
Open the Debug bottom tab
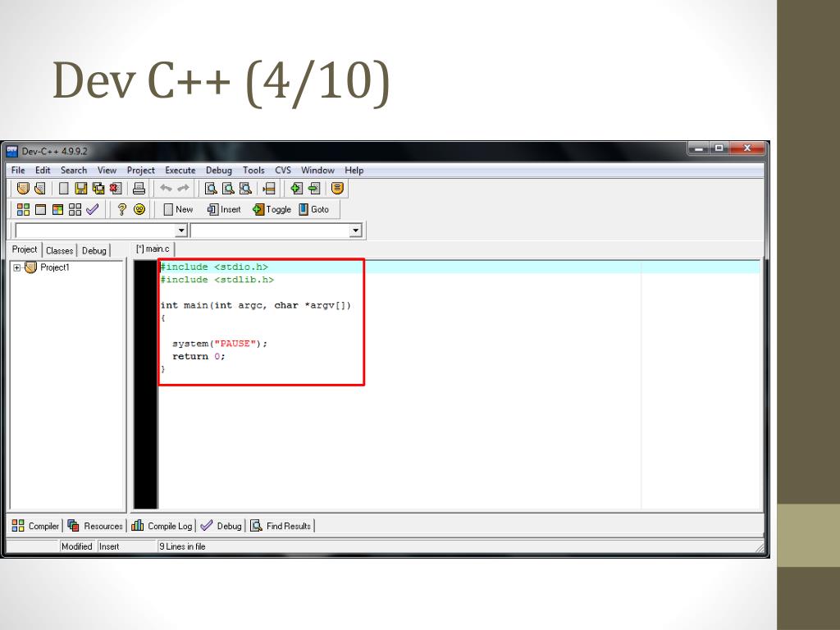click(221, 526)
